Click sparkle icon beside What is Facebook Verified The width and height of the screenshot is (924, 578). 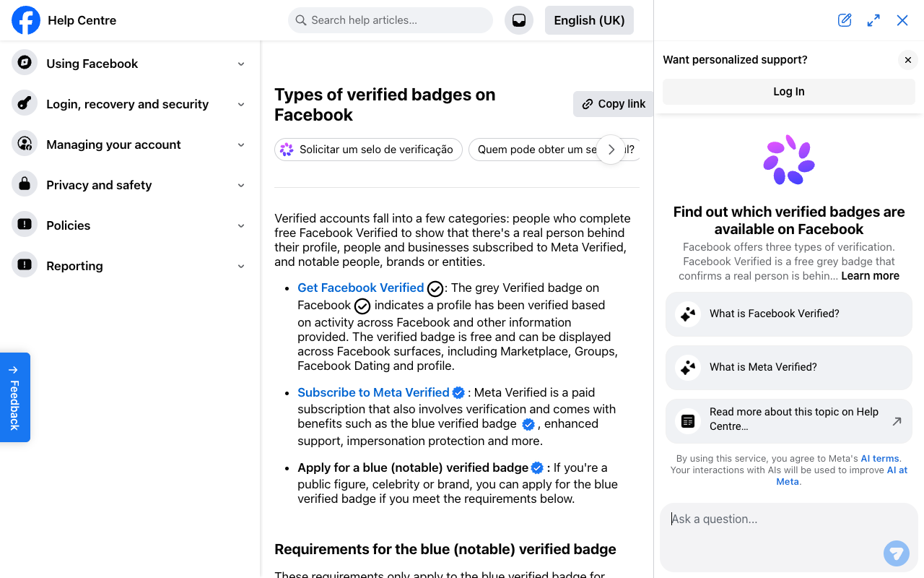pos(688,314)
